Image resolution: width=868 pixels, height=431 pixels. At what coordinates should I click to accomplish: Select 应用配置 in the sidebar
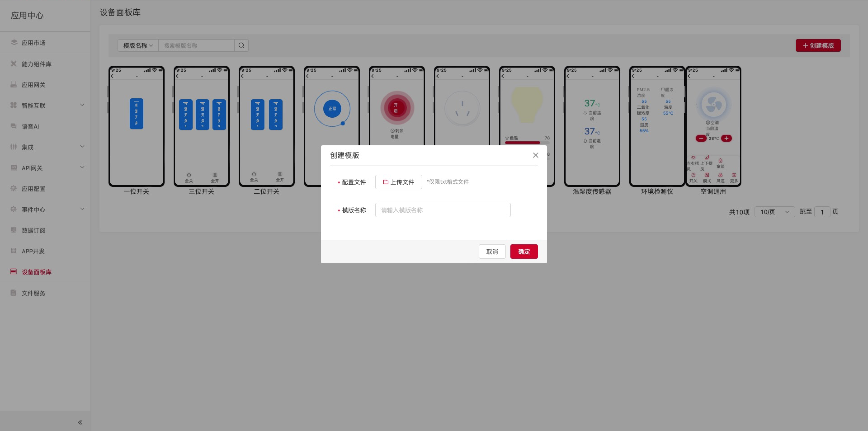point(33,189)
